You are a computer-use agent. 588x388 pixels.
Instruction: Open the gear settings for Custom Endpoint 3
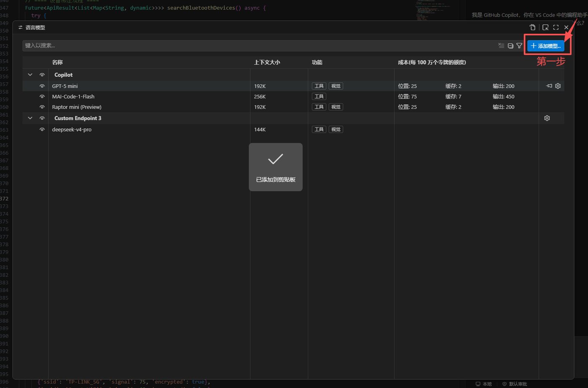pos(547,118)
